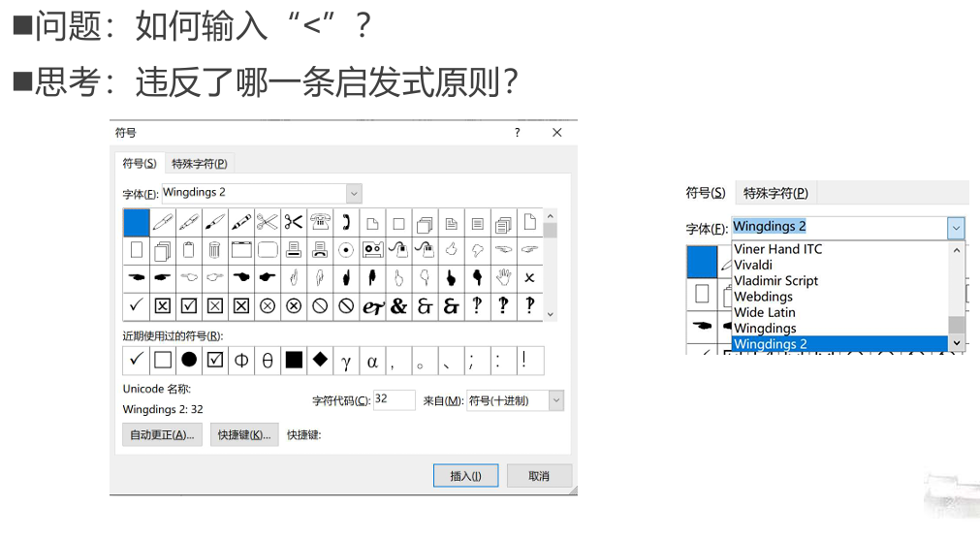Collapse the expanded font list arrow
980x538 pixels.
(x=956, y=228)
